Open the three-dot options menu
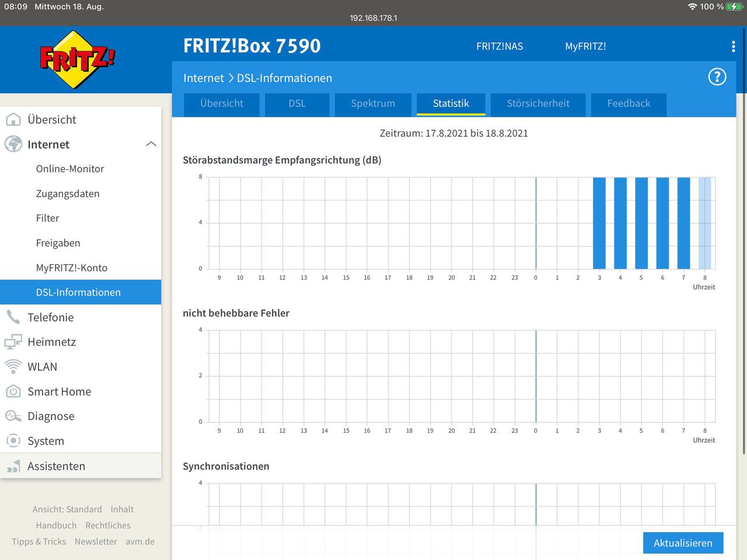This screenshot has height=560, width=747. tap(733, 47)
